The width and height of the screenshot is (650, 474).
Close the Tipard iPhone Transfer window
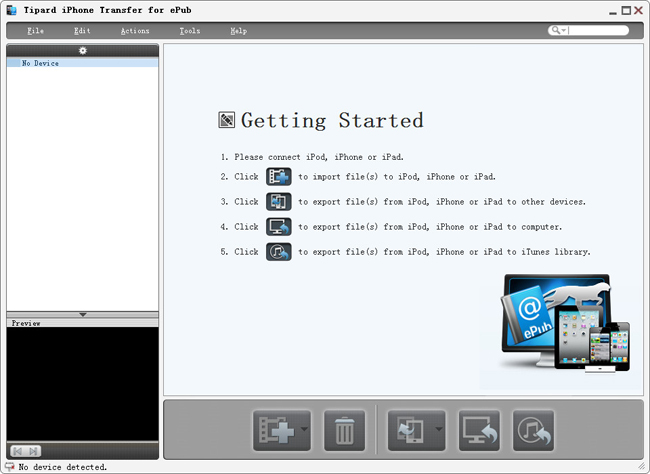point(638,10)
